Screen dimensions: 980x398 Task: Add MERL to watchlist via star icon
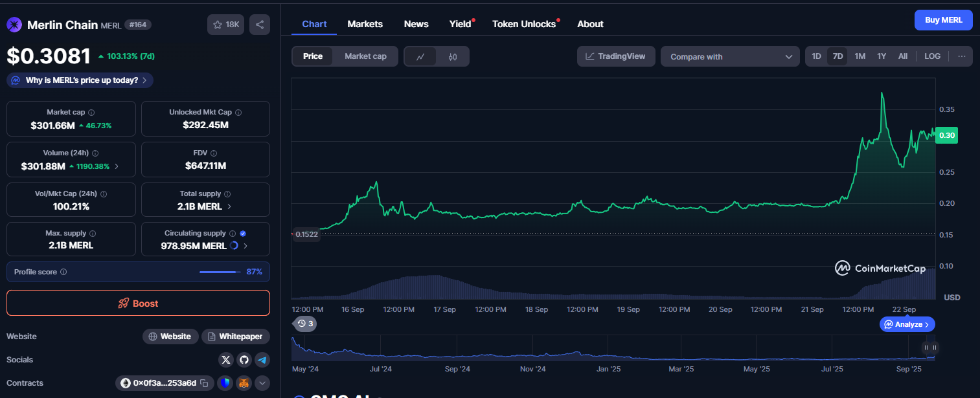coord(225,25)
